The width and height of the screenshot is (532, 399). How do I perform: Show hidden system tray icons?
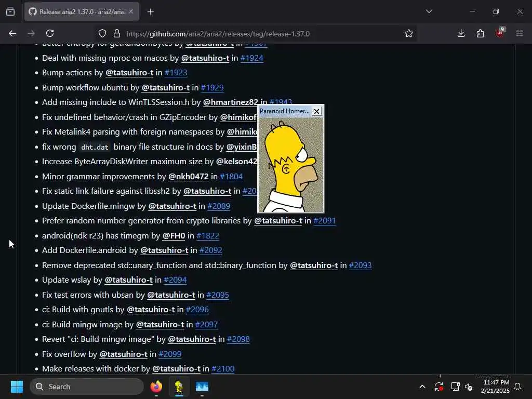(x=422, y=387)
